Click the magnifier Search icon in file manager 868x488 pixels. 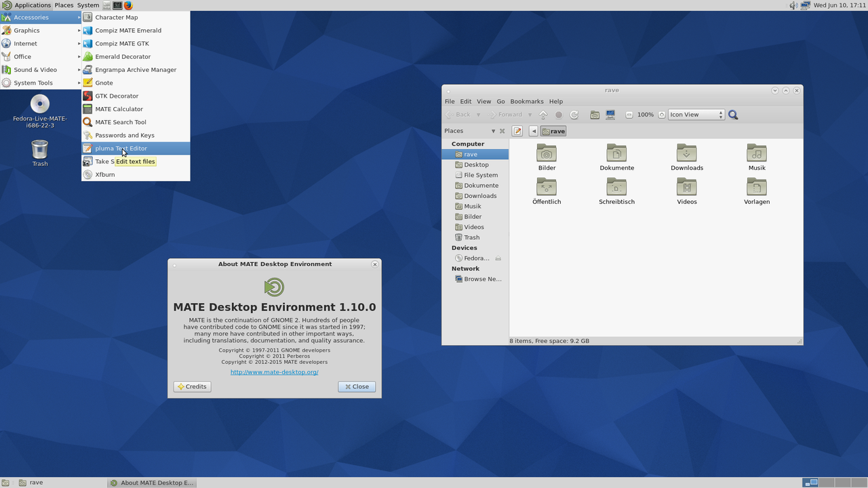733,115
